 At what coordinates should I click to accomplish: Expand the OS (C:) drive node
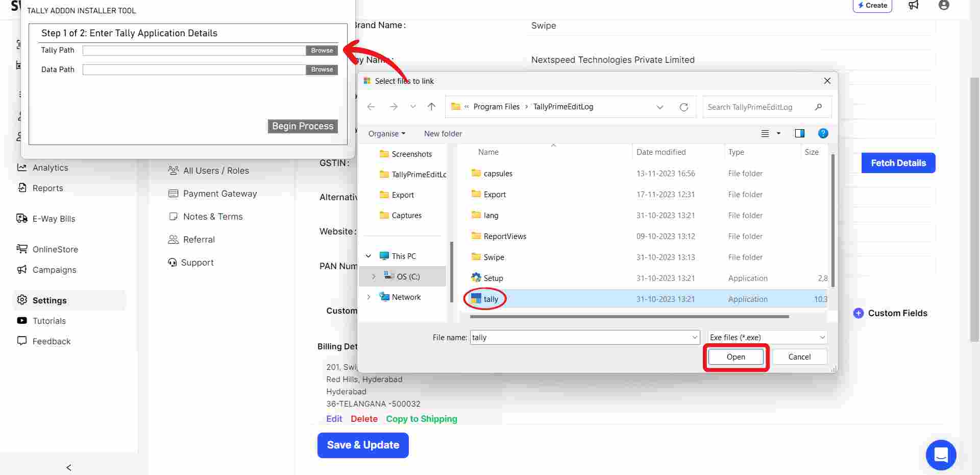(x=374, y=276)
